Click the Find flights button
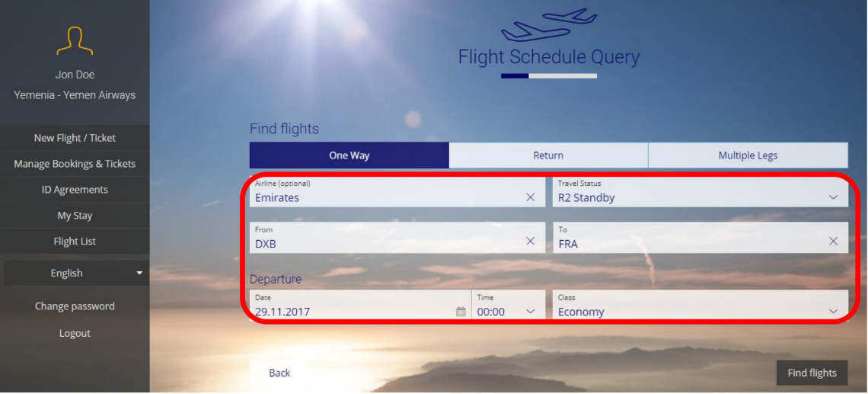868x394 pixels. (x=812, y=373)
